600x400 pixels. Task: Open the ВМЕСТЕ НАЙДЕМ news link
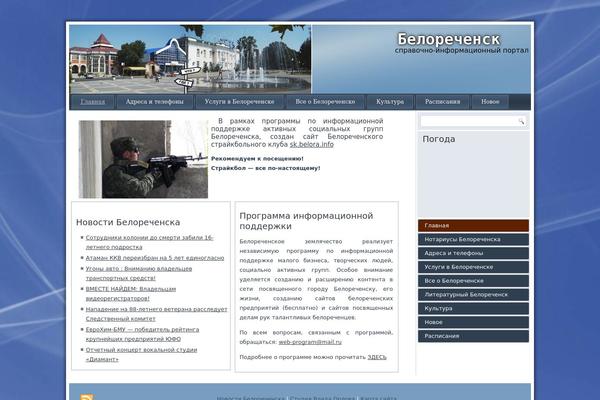[131, 294]
